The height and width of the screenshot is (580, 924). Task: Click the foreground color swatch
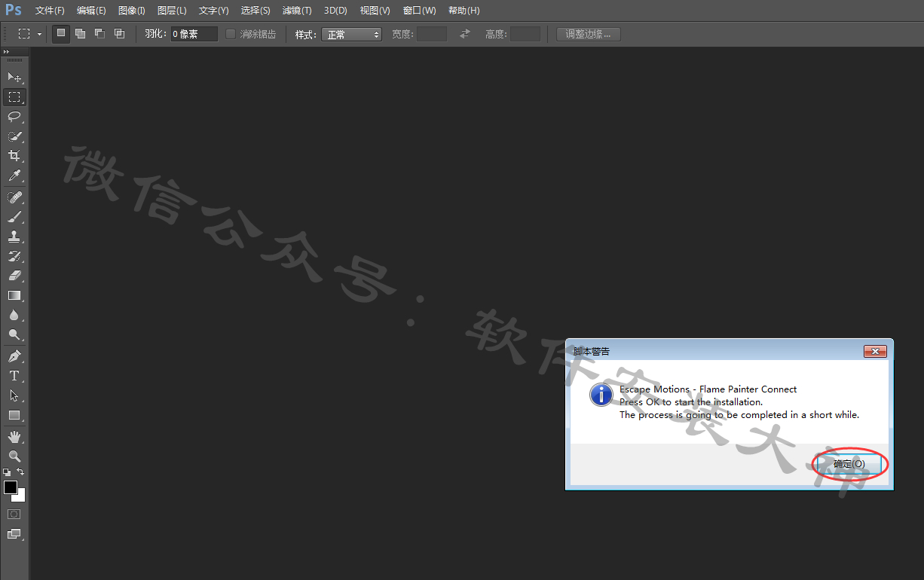[11, 487]
